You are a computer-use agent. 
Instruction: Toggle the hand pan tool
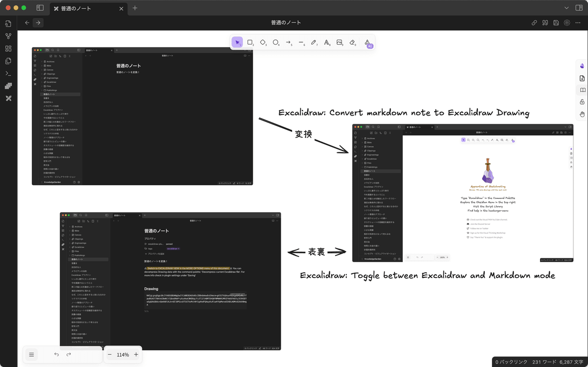[582, 114]
